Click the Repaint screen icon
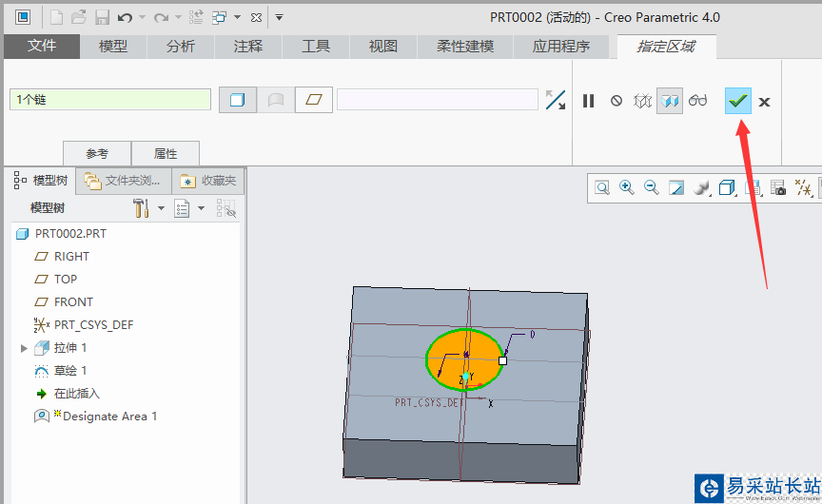Image resolution: width=822 pixels, height=504 pixels. 676,187
